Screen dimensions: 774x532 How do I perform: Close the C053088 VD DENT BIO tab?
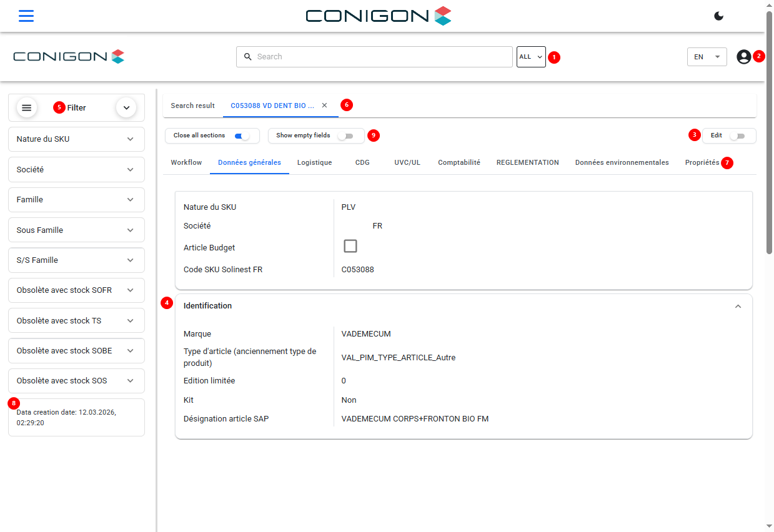(x=324, y=106)
